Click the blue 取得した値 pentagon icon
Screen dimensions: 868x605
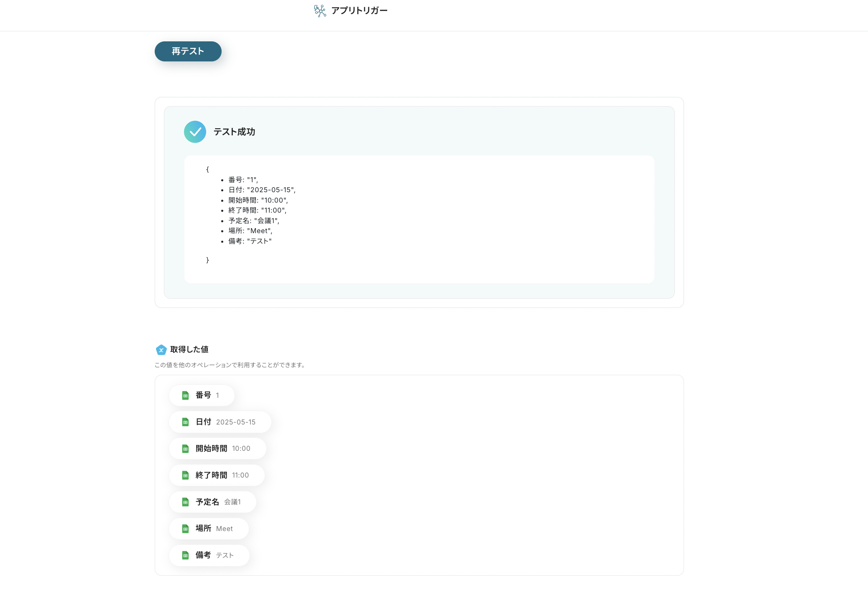coord(161,350)
